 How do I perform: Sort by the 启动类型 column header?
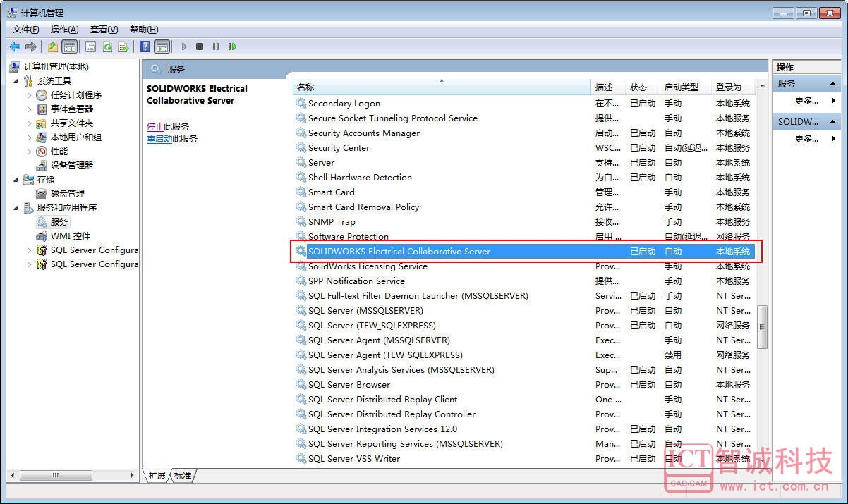[x=686, y=87]
